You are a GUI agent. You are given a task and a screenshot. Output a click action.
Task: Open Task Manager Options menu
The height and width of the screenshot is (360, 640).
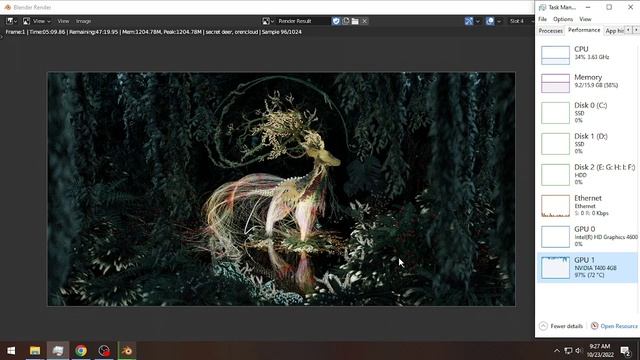(563, 19)
